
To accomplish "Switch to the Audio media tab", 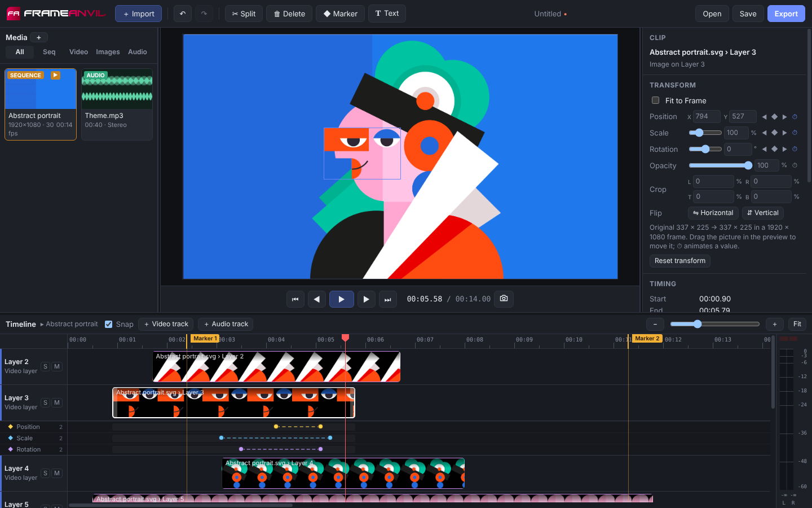I will (138, 52).
